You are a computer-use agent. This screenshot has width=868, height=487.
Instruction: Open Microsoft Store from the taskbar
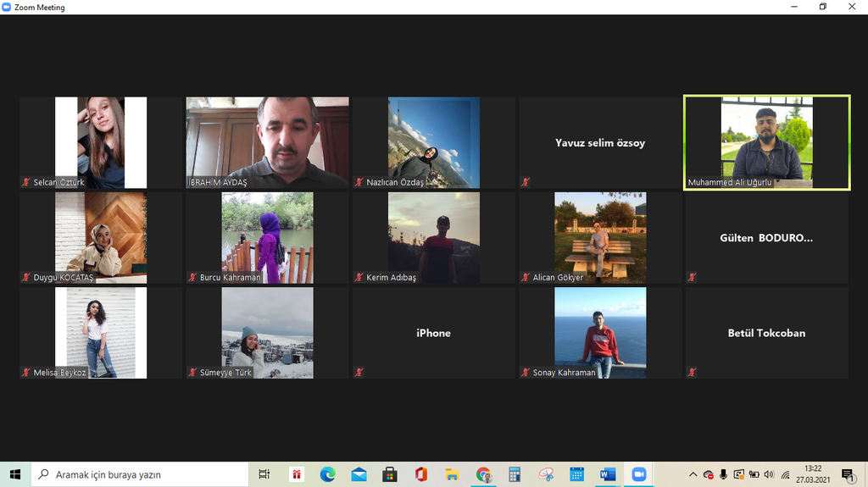coord(390,474)
